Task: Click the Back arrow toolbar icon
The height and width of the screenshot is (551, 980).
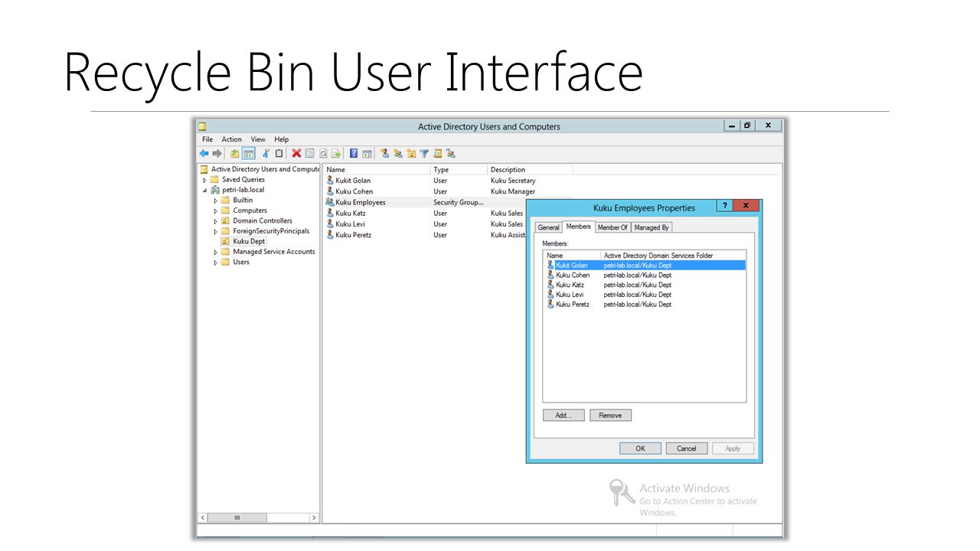Action: 204,153
